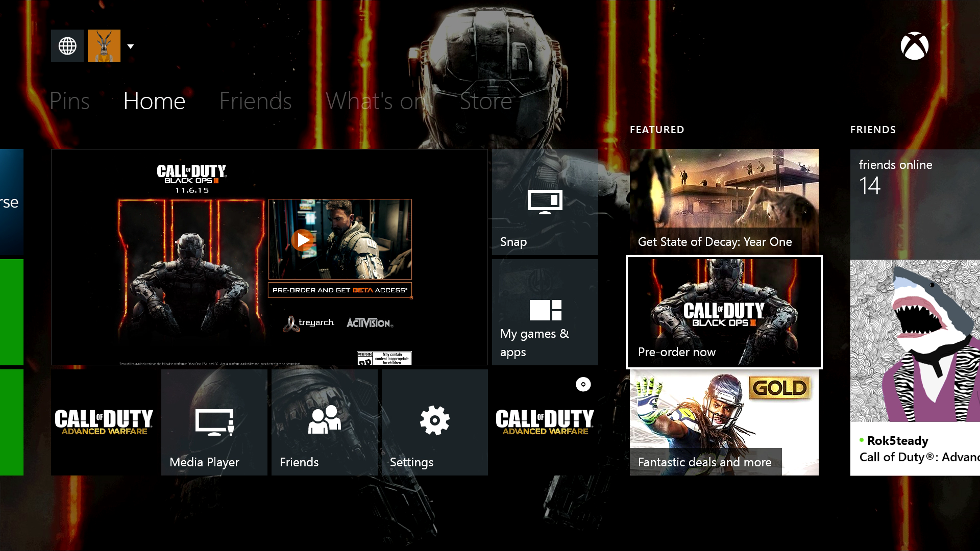Expand the profile dropdown arrow
Image resolution: width=980 pixels, height=551 pixels.
pos(131,46)
